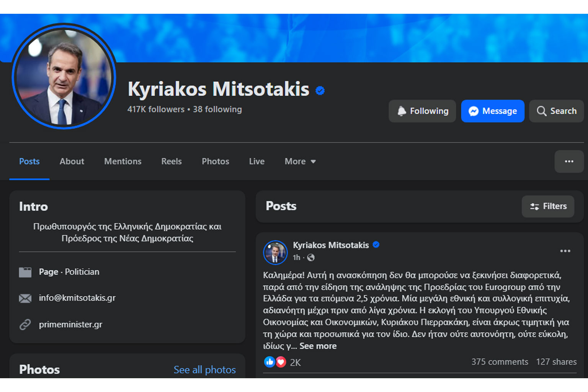
Task: Open the primeminister.gr website link
Action: [x=70, y=325]
